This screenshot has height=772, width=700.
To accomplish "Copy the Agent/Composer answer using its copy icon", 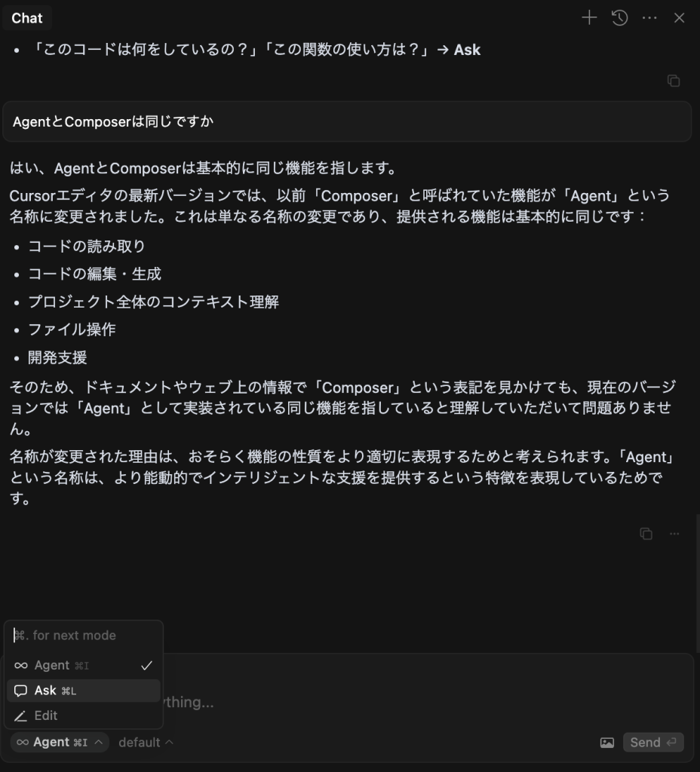I will coord(646,534).
